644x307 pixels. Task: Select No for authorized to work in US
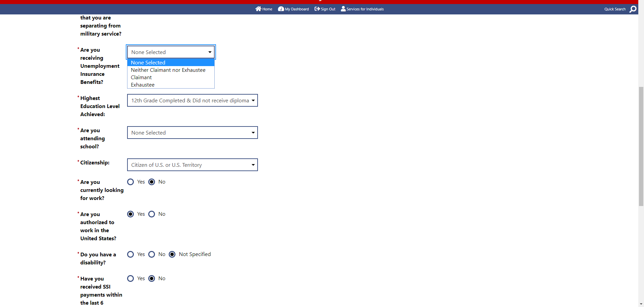tap(152, 214)
